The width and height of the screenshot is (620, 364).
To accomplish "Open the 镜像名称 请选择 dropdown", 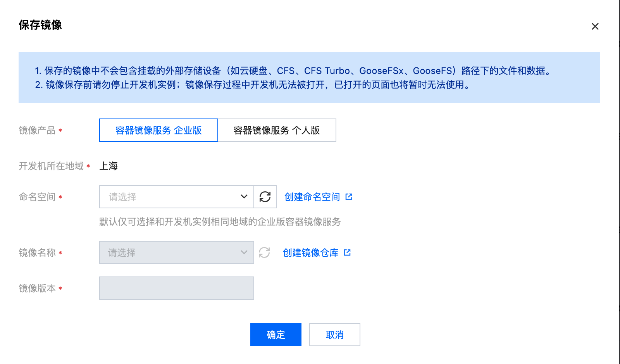I will 177,252.
